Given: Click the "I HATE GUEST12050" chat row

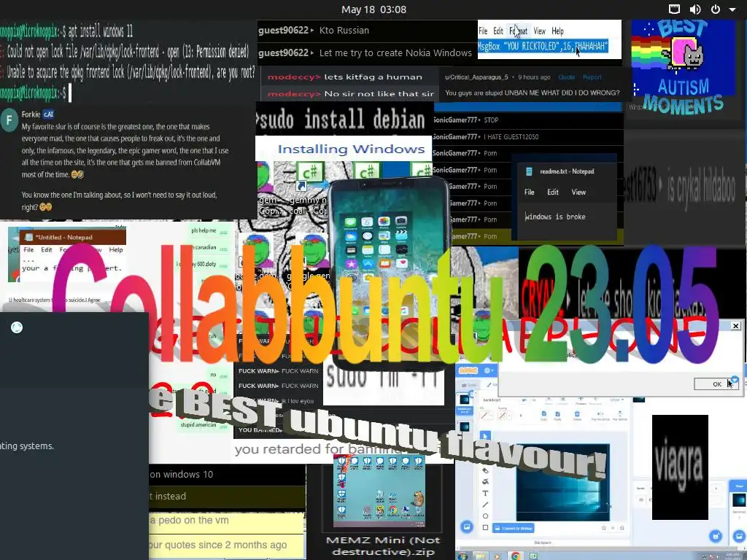Looking at the screenshot, I should tap(528, 136).
